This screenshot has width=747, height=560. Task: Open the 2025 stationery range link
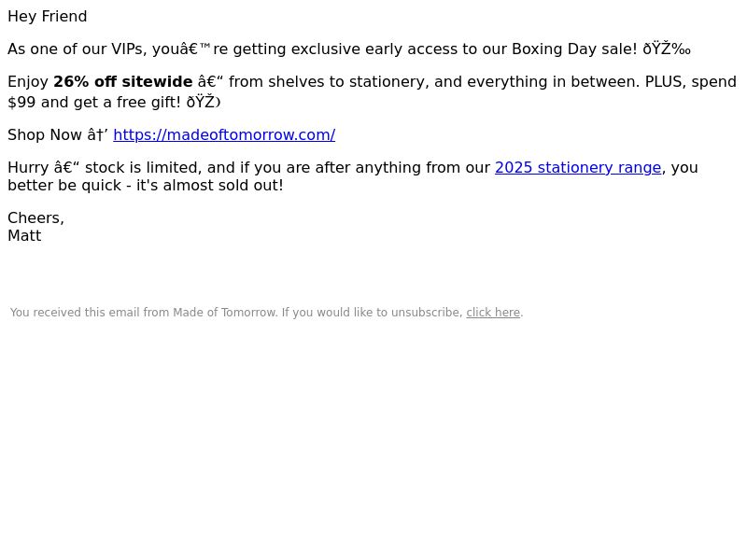(578, 168)
